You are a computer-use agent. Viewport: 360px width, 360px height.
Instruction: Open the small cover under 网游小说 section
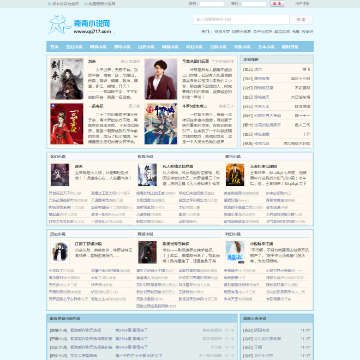point(147,252)
